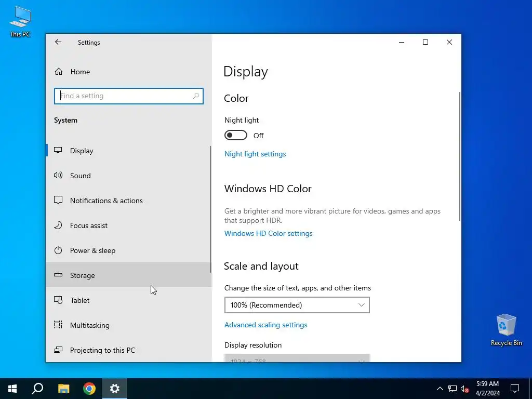
Task: Open Power & sleep settings
Action: coord(92,250)
